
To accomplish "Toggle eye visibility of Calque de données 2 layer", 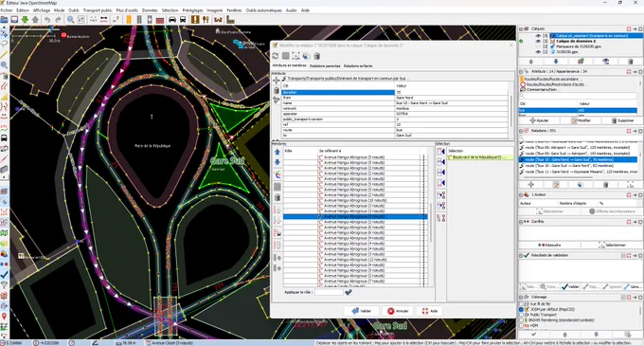I will 538,41.
